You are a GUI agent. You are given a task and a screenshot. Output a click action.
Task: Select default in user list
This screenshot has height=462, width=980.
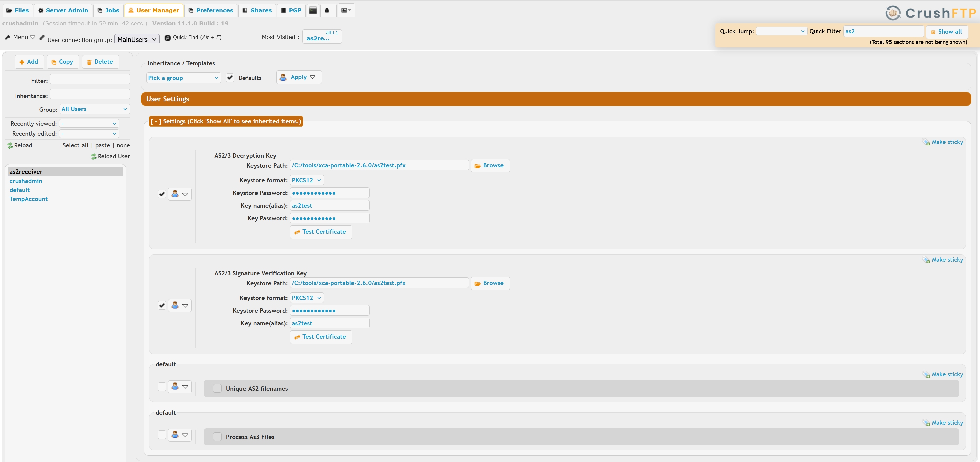pyautogui.click(x=19, y=190)
